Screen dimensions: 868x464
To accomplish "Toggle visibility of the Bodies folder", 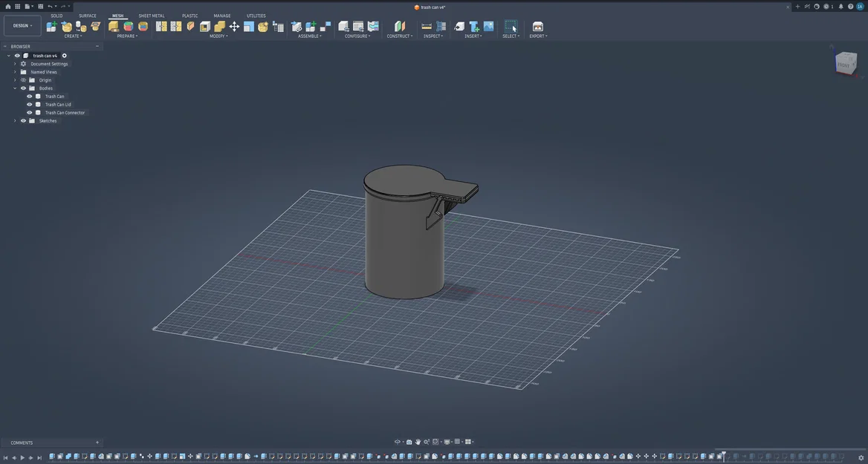I will [23, 88].
